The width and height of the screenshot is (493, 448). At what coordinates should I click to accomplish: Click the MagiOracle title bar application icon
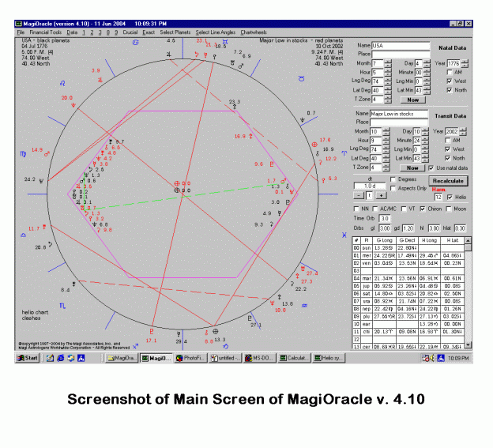(x=19, y=24)
